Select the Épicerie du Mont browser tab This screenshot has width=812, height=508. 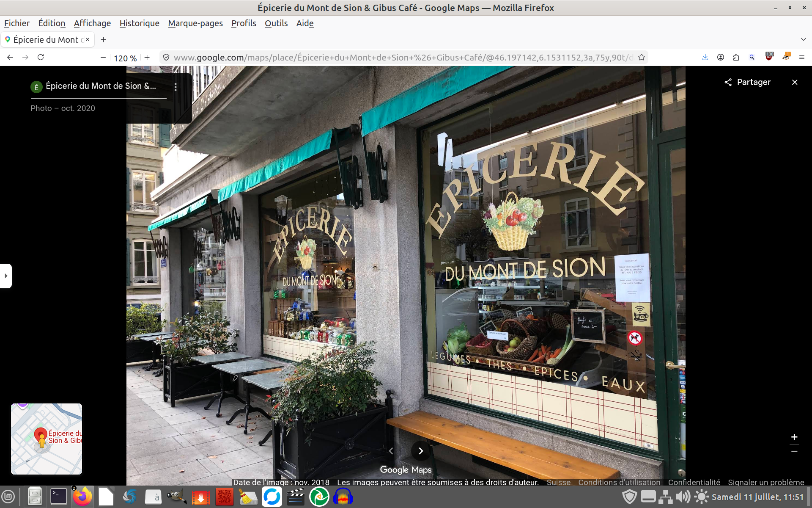(47, 40)
